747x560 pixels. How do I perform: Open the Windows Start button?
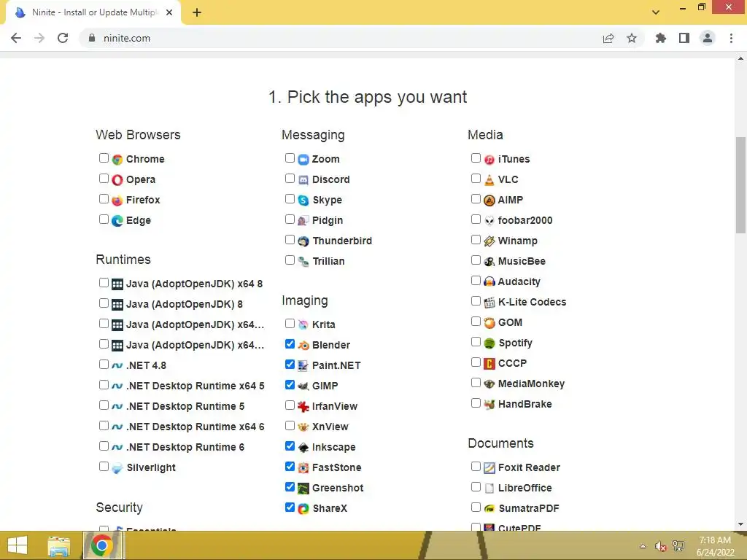click(x=18, y=545)
